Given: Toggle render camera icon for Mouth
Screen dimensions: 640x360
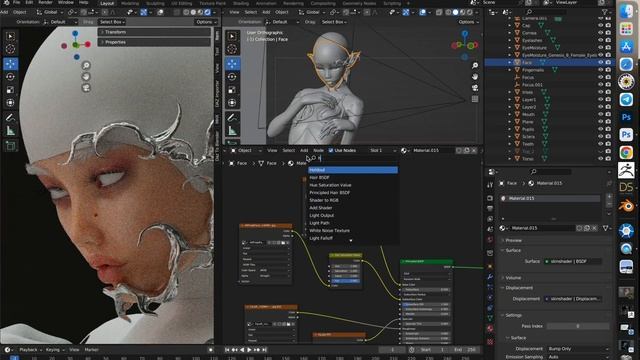Looking at the screenshot, I should pyautogui.click(x=608, y=114).
